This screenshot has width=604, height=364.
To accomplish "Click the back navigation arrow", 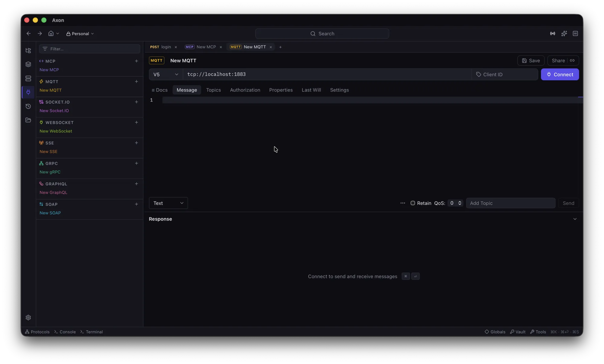I will point(29,34).
